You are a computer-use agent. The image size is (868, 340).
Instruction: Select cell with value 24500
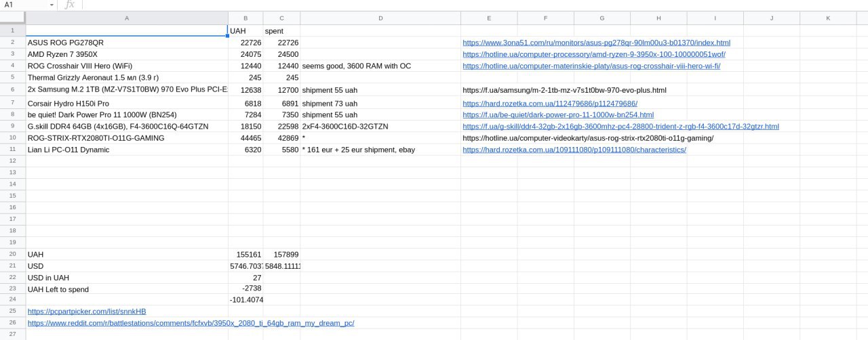click(281, 54)
